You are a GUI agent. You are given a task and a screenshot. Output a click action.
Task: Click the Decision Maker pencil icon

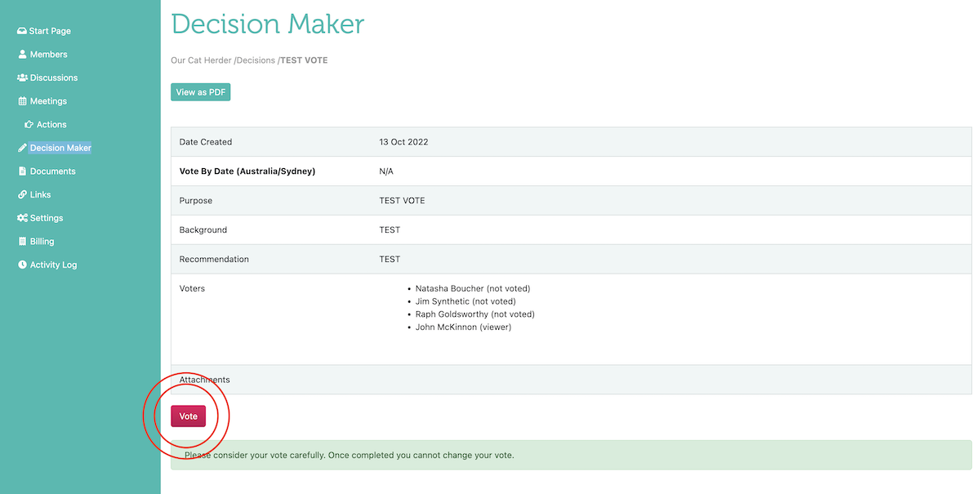[22, 148]
